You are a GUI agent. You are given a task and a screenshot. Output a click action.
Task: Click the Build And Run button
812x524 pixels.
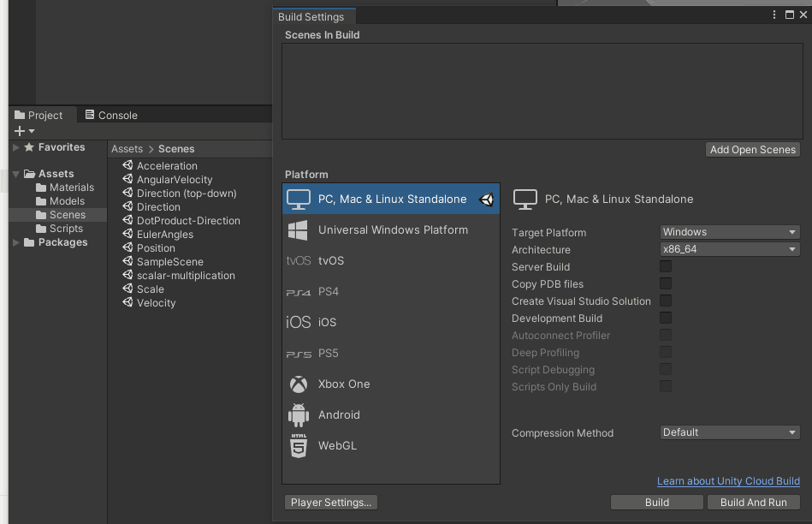(753, 503)
